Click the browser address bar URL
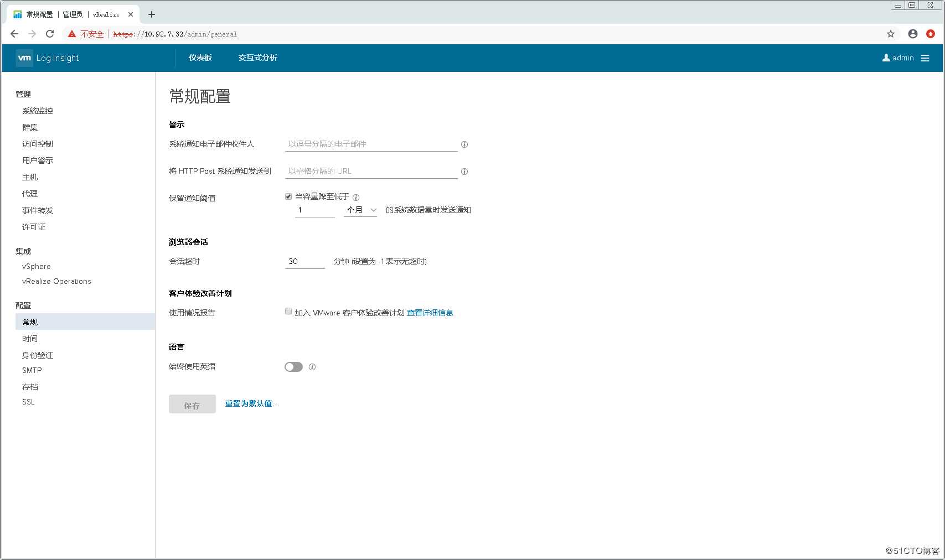 [x=175, y=34]
